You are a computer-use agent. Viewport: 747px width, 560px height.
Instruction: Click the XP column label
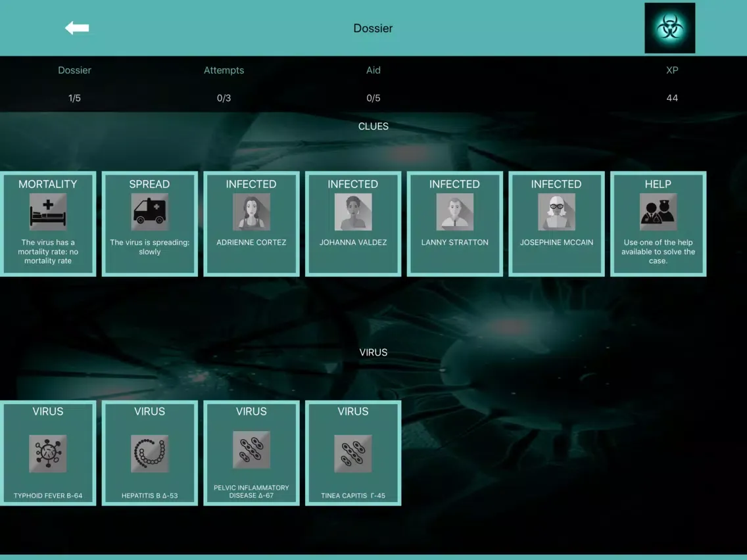(x=672, y=70)
